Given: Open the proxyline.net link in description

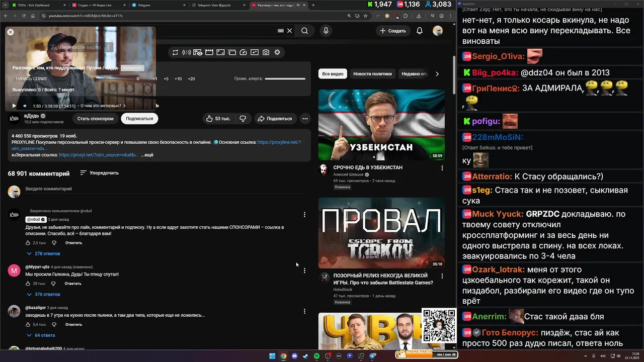Looking at the screenshot, I should click(279, 142).
